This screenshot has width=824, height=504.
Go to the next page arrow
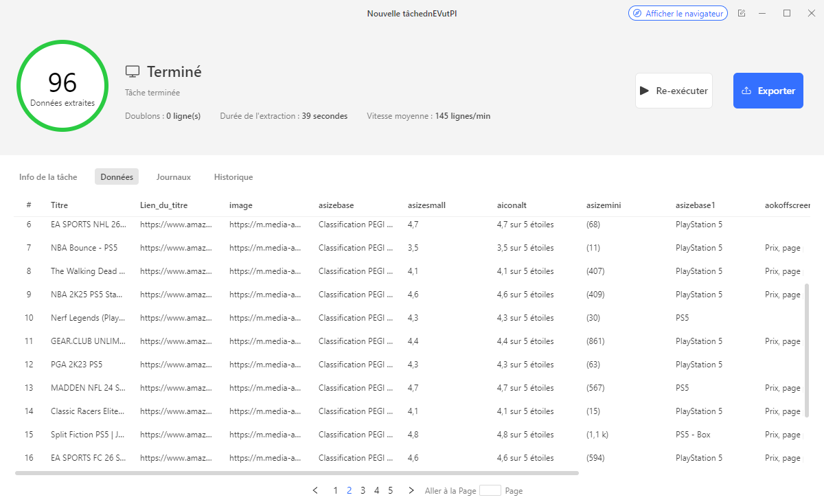click(411, 490)
